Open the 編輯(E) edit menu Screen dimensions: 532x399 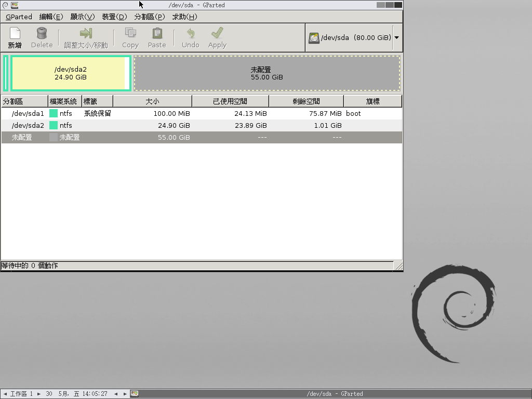pos(51,17)
